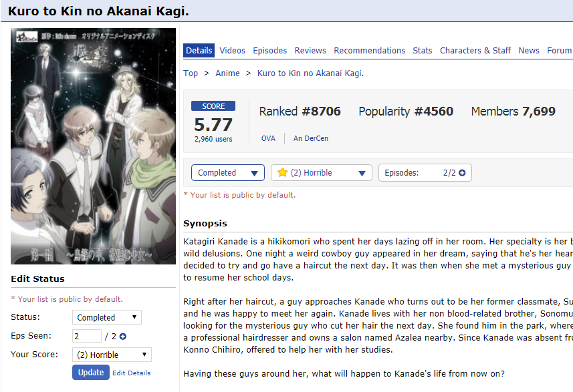Open Characters & Staff tab
Viewport: 573px width, 392px height.
pyautogui.click(x=475, y=50)
